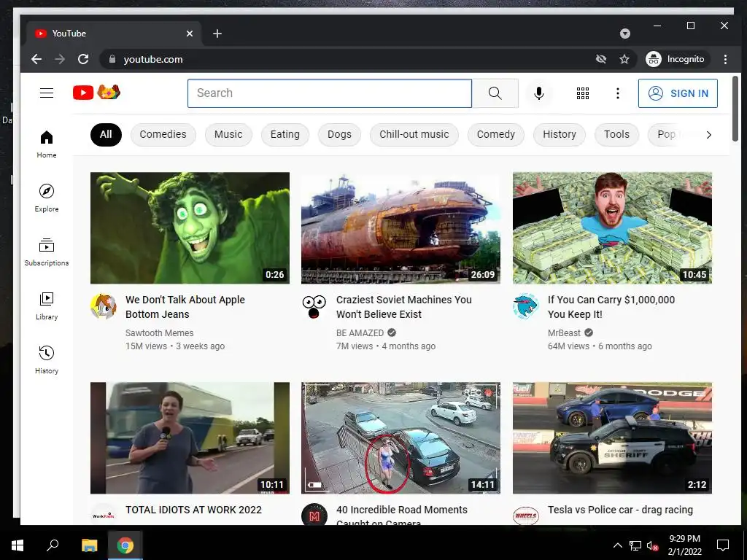Open the news reporter video thumbnail
Screen dimensions: 747x560
pyautogui.click(x=190, y=438)
